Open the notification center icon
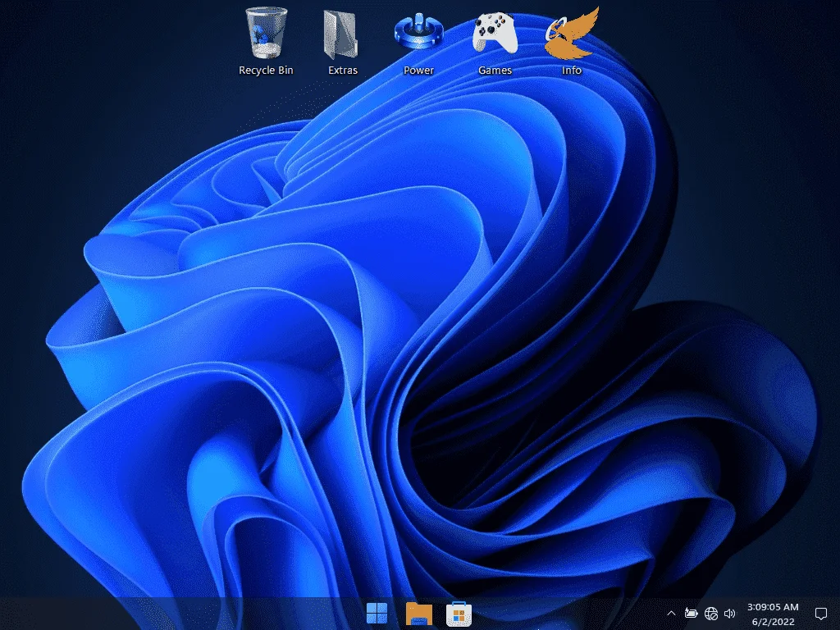Viewport: 840px width, 630px height. (x=820, y=614)
